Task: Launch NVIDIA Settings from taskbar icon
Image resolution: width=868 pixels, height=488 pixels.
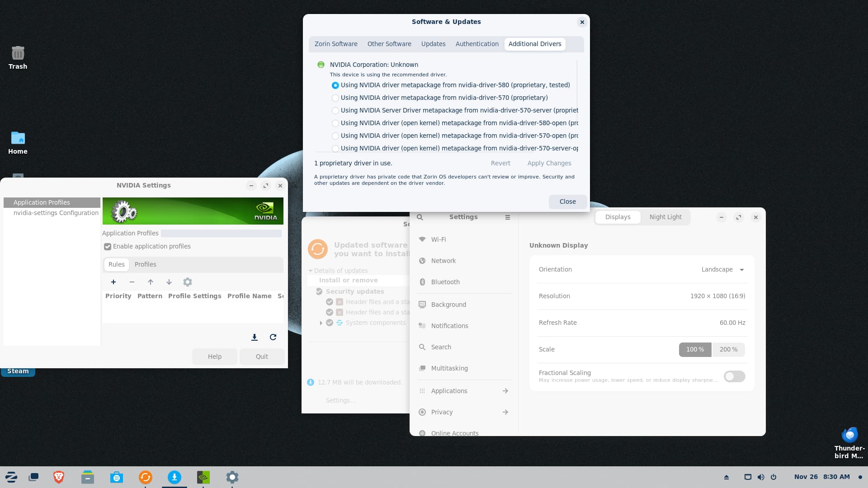Action: coord(203,477)
